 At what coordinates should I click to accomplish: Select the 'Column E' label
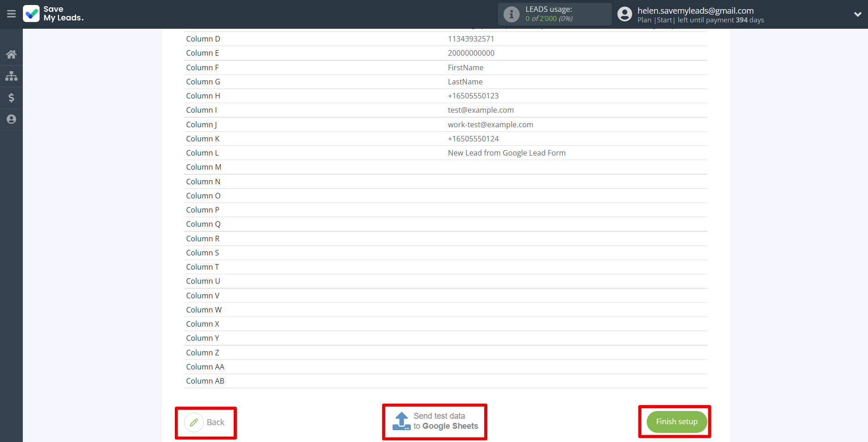tap(203, 53)
